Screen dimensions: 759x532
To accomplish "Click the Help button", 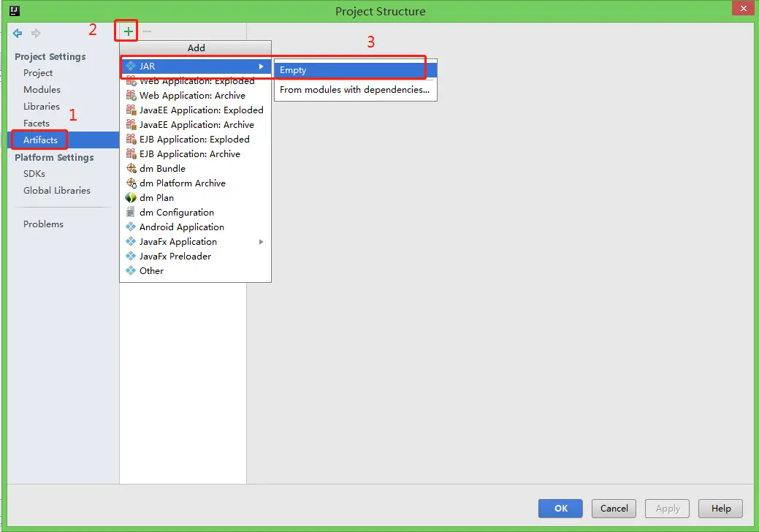I will (720, 509).
